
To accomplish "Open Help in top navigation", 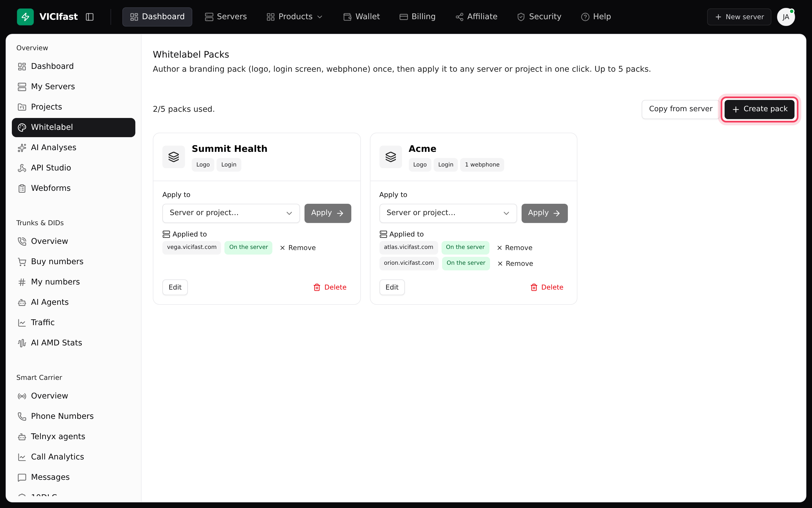I will [x=596, y=17].
